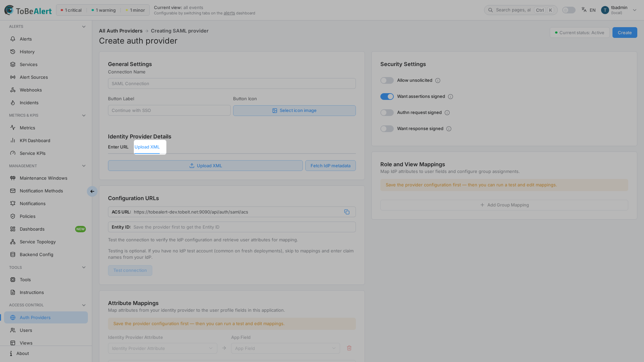
Task: Turn on Want response signed
Action: point(387,129)
